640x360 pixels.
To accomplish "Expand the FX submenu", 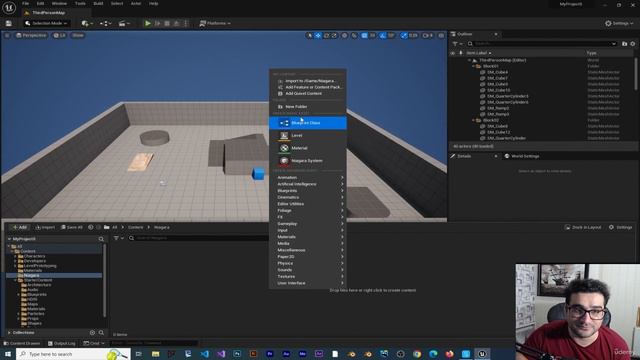I will pos(308,217).
